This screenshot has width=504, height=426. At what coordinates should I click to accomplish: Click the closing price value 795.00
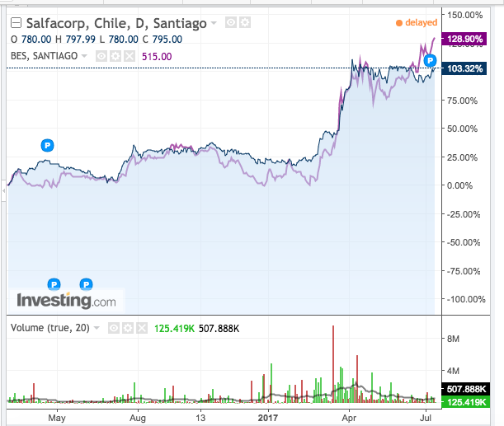[167, 40]
